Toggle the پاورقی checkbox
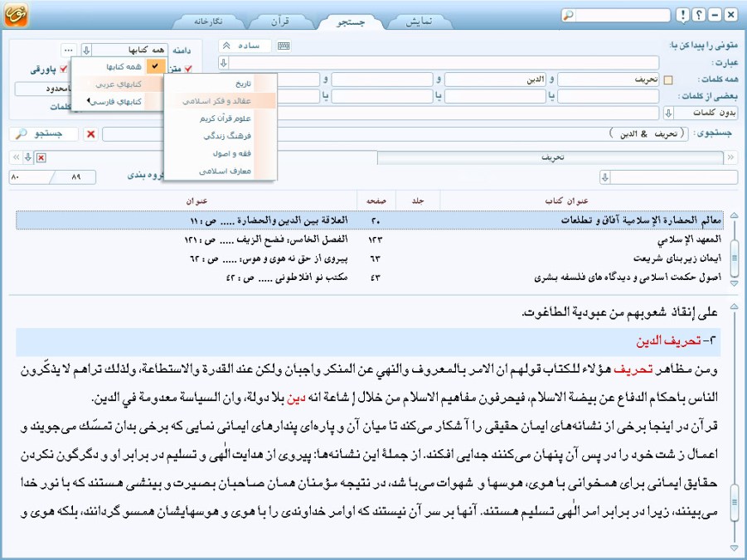Image resolution: width=747 pixels, height=560 pixels. click(63, 70)
